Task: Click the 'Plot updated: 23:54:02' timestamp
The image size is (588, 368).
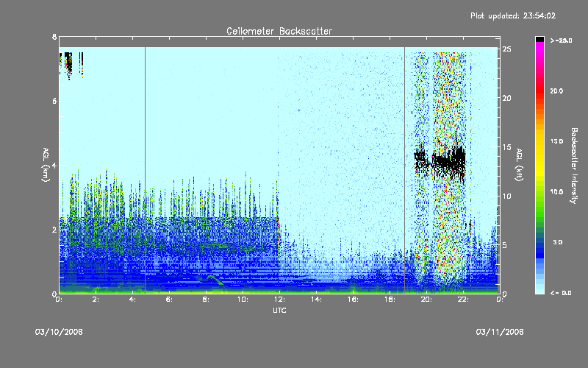Action: 513,15
